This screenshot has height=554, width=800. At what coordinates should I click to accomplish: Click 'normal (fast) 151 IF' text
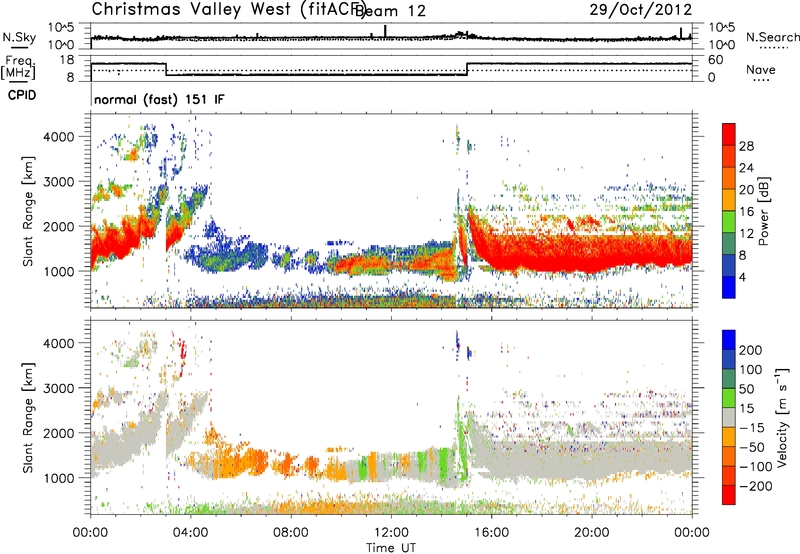(159, 99)
